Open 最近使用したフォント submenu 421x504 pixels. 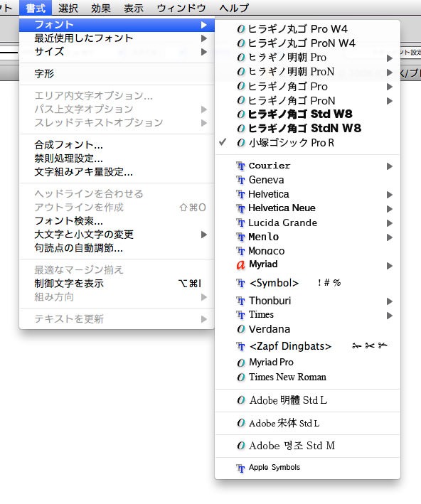point(117,38)
